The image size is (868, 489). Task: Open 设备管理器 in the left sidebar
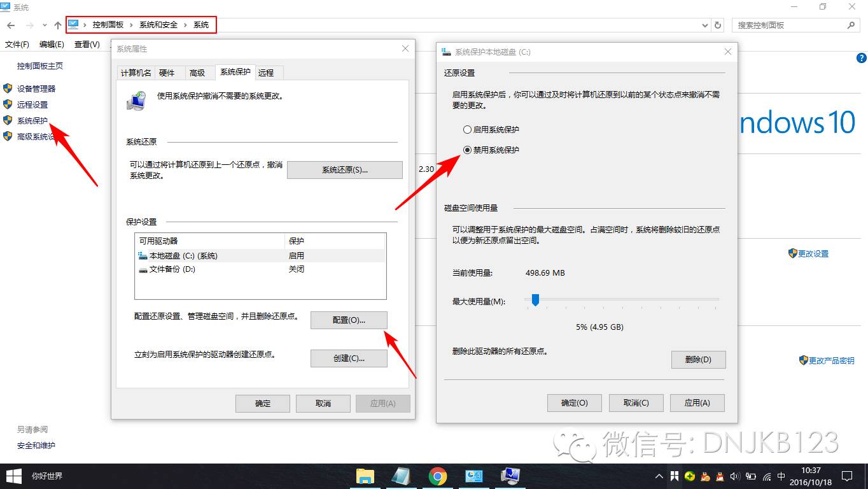pyautogui.click(x=36, y=89)
